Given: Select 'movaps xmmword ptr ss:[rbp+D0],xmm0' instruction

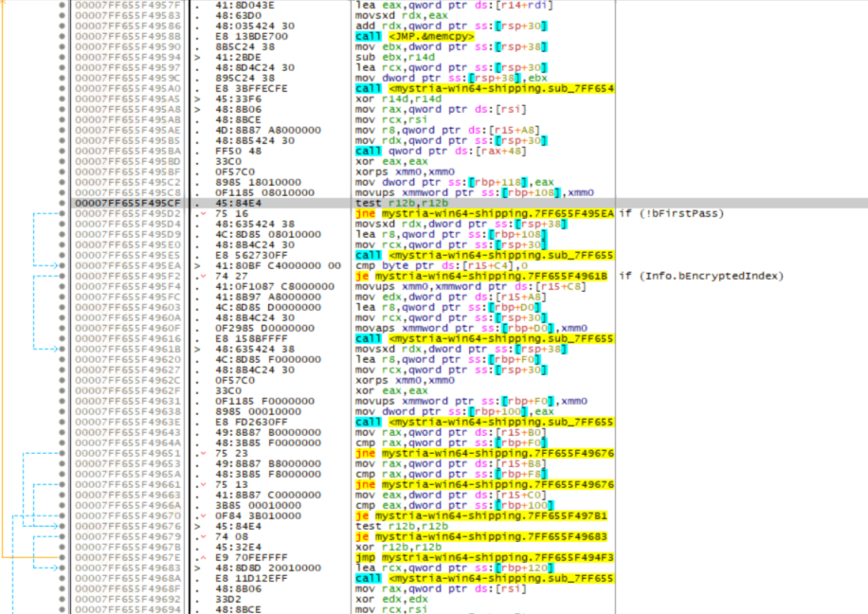Looking at the screenshot, I should 471,328.
